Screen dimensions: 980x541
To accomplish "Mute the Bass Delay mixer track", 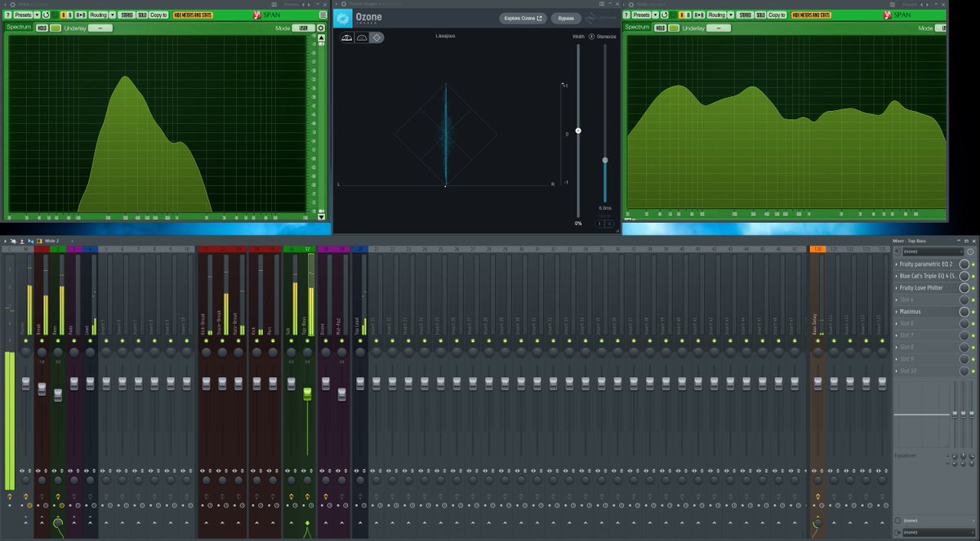I will point(817,340).
